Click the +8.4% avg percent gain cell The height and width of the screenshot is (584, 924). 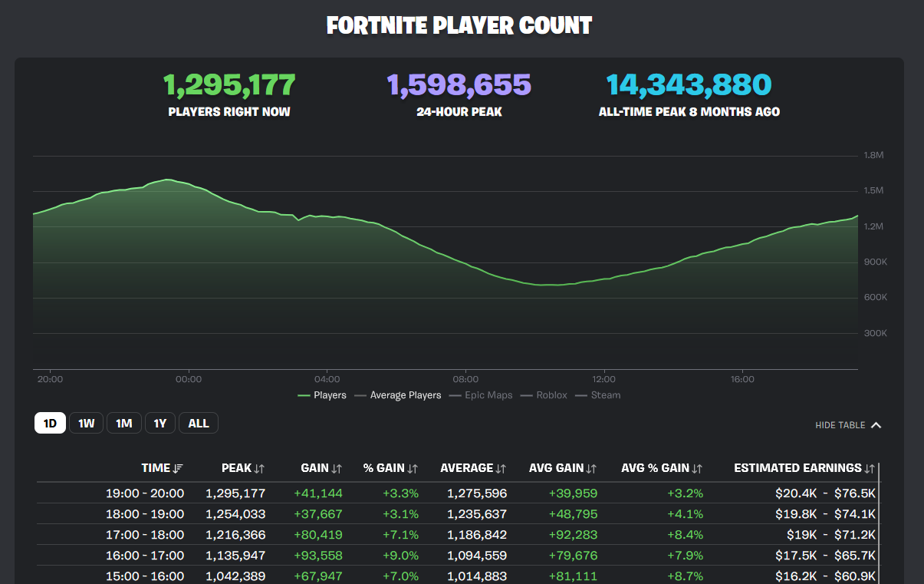685,534
